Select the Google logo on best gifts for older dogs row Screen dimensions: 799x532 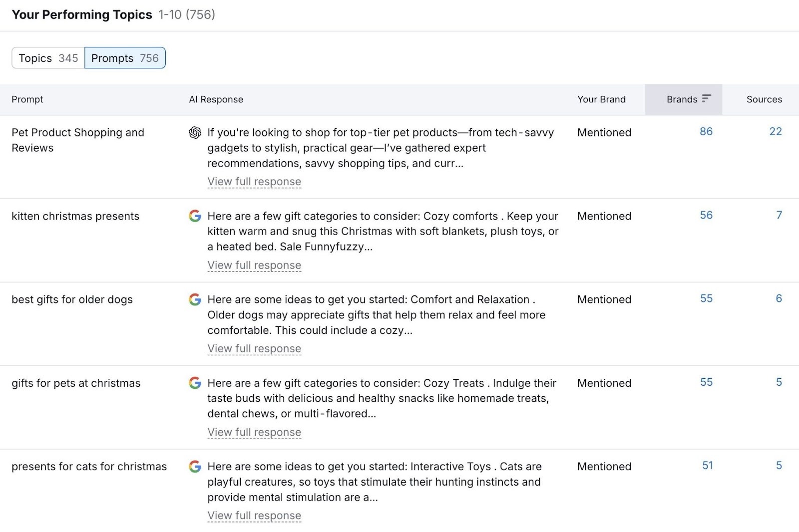coord(195,300)
